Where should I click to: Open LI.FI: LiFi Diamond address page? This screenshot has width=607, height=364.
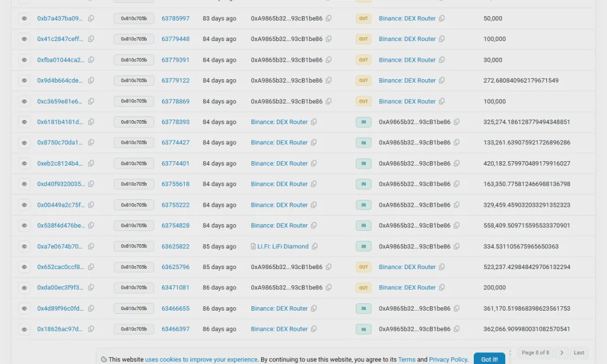[283, 247]
